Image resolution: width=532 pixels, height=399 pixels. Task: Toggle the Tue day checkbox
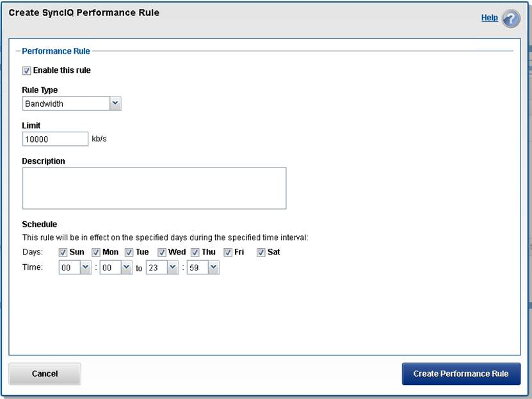coord(129,253)
